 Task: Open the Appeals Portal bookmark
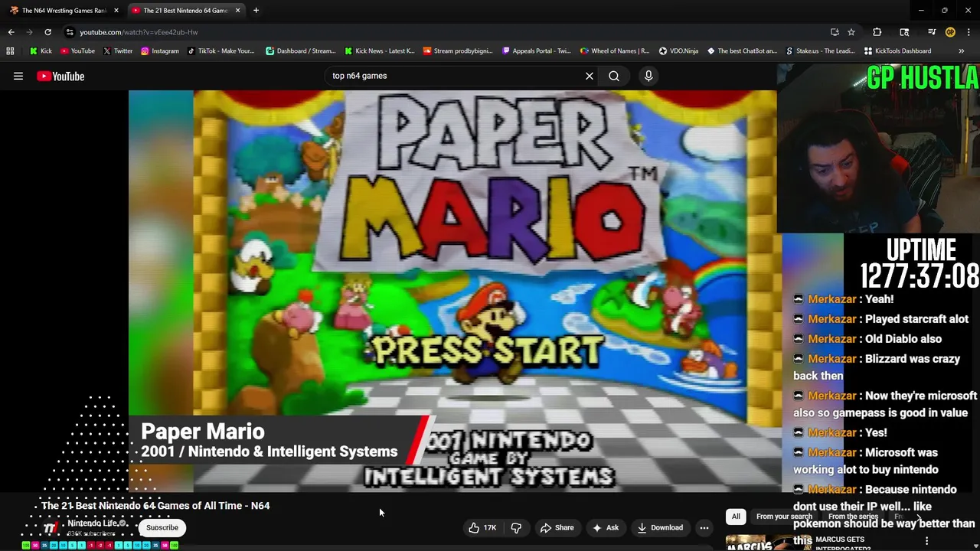click(537, 51)
